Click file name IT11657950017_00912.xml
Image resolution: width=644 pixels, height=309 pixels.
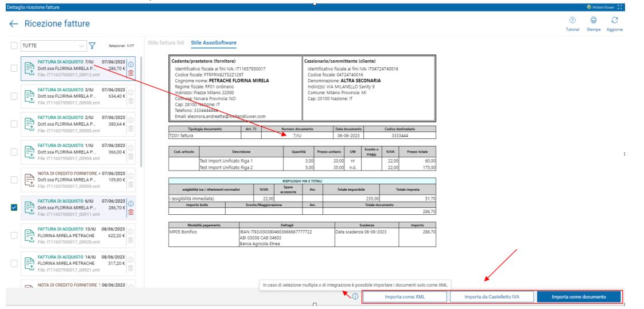click(68, 75)
